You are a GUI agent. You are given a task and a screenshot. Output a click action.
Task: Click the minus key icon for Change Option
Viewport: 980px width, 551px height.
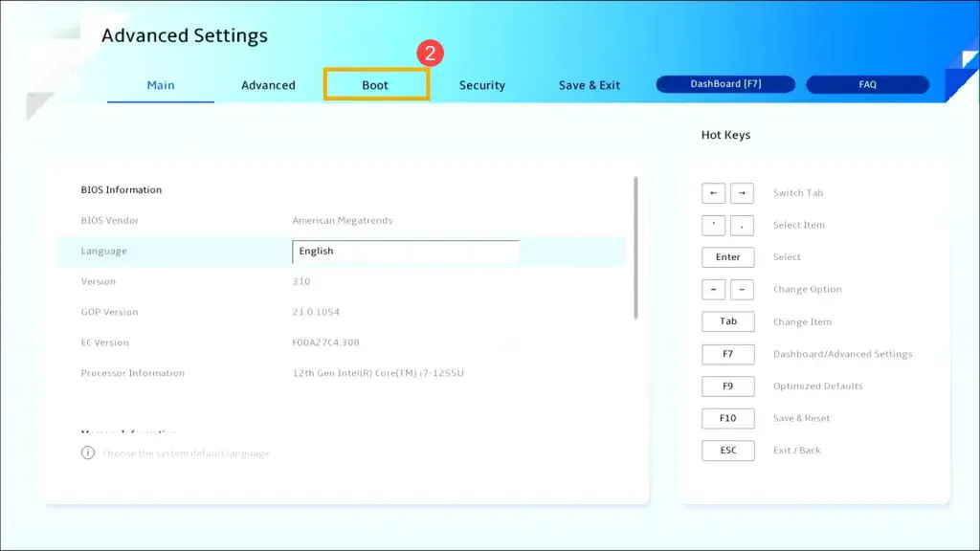click(742, 290)
